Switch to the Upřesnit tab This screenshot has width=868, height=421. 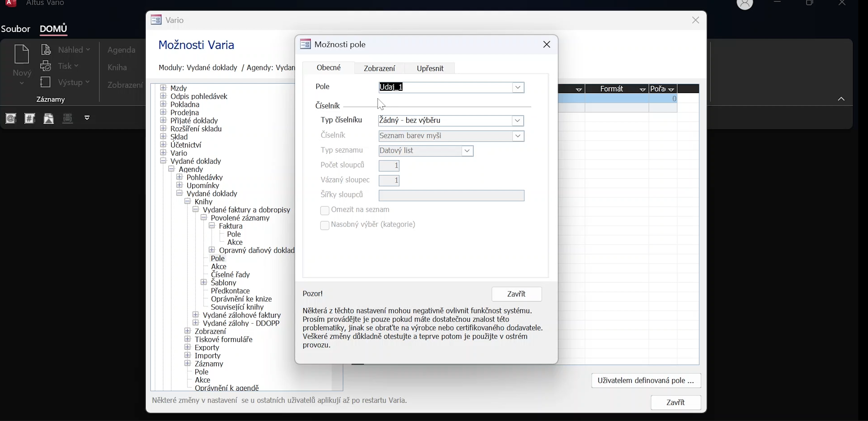click(x=430, y=68)
